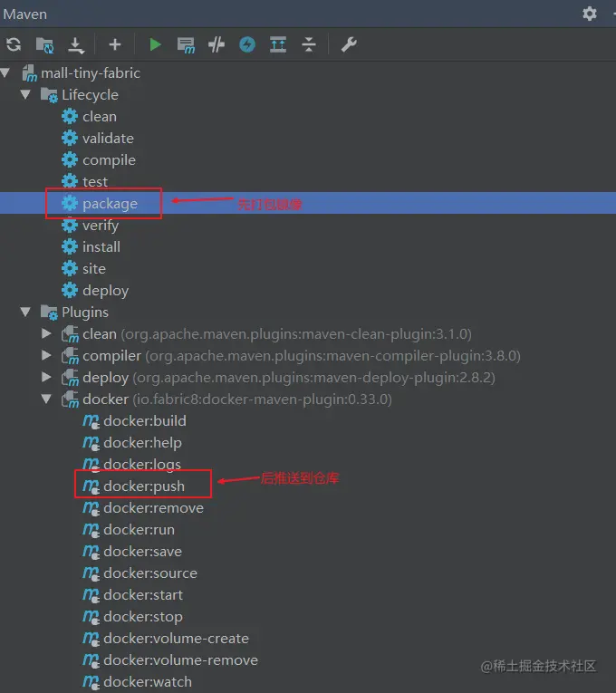Select the test lifecycle phase
Image resolution: width=616 pixels, height=693 pixels.
[x=95, y=182]
